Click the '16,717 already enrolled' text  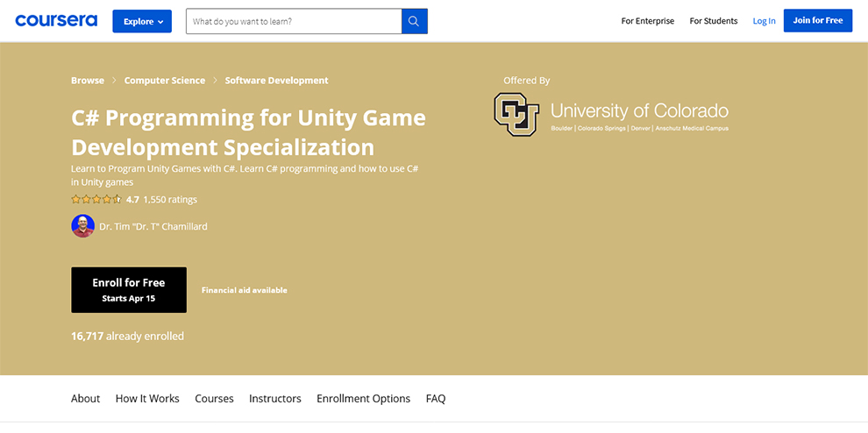(127, 336)
